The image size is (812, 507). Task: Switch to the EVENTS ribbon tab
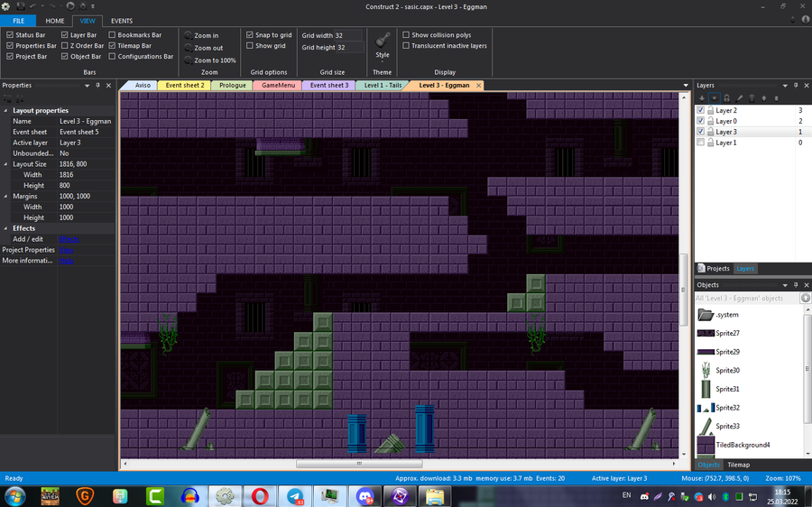tap(122, 21)
